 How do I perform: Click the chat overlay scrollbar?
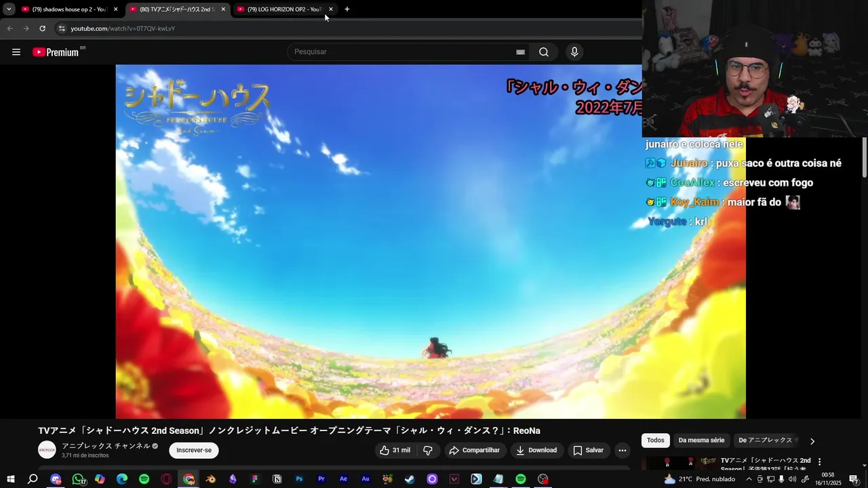tap(865, 157)
